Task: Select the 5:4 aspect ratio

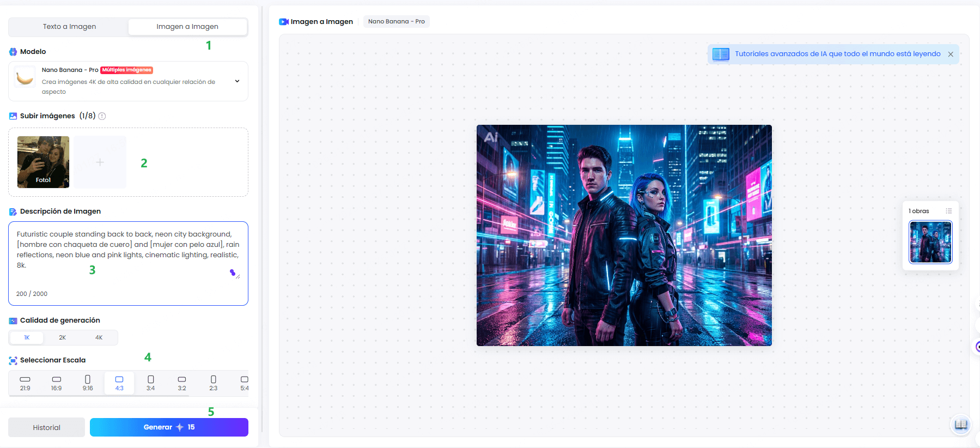Action: pos(244,383)
